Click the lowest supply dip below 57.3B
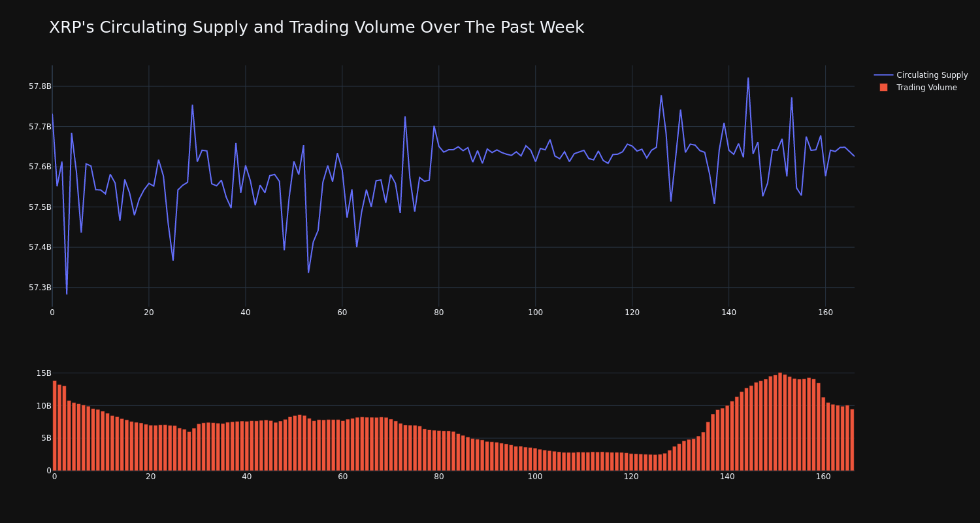 [x=67, y=294]
